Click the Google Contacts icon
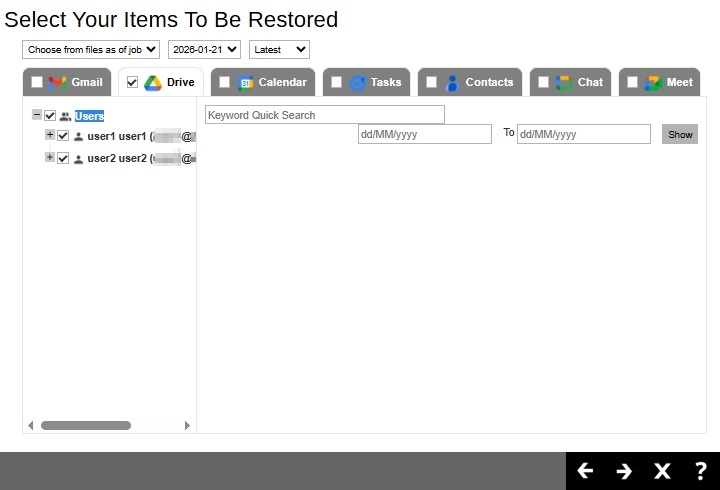The height and width of the screenshot is (490, 720). click(452, 82)
